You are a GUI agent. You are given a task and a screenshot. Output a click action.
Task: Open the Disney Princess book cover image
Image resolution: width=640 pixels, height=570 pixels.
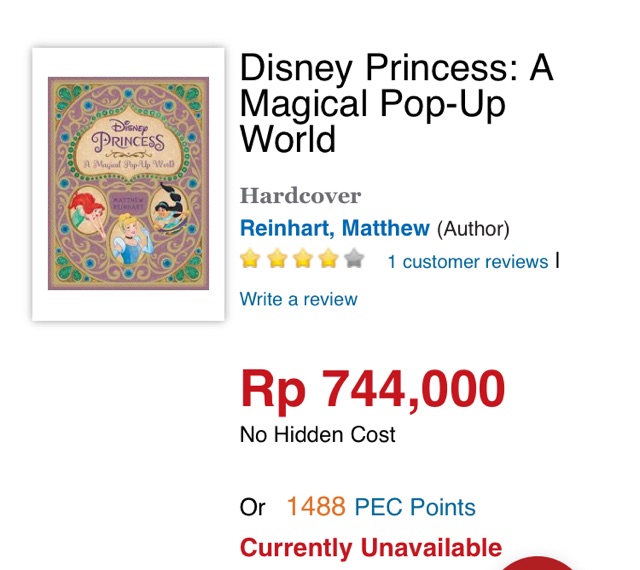[x=128, y=184]
